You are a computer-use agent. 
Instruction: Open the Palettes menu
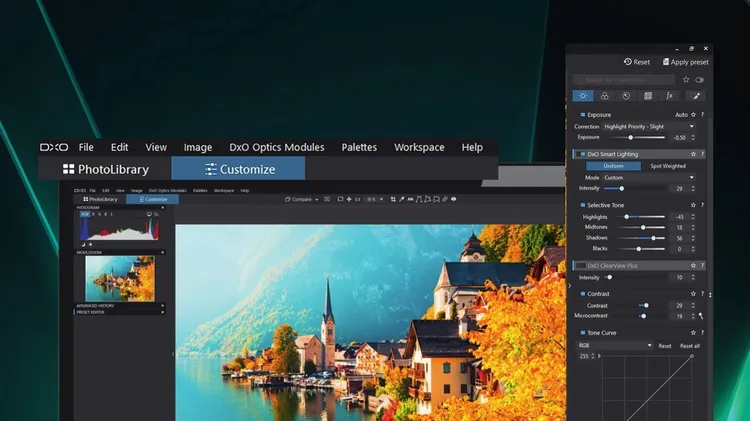coord(359,147)
